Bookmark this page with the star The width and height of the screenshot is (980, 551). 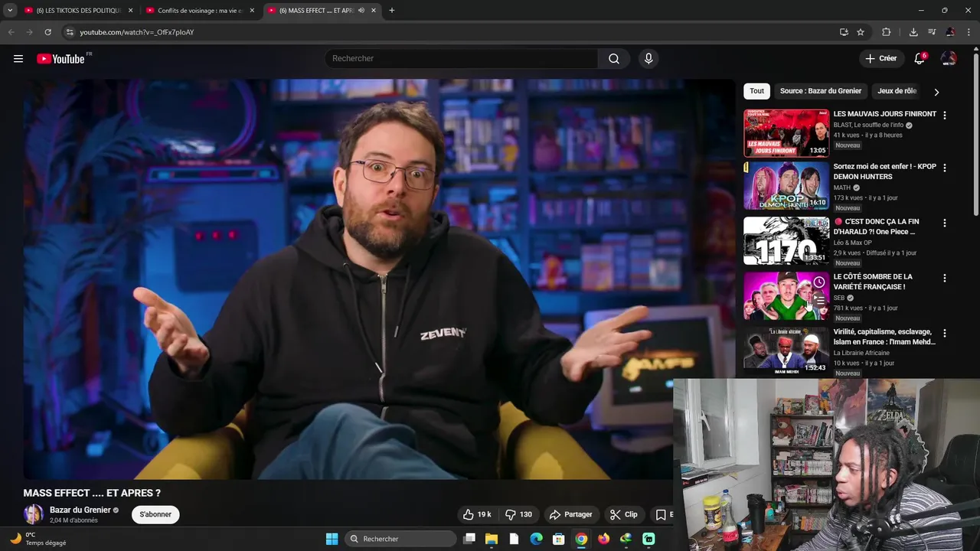[861, 32]
